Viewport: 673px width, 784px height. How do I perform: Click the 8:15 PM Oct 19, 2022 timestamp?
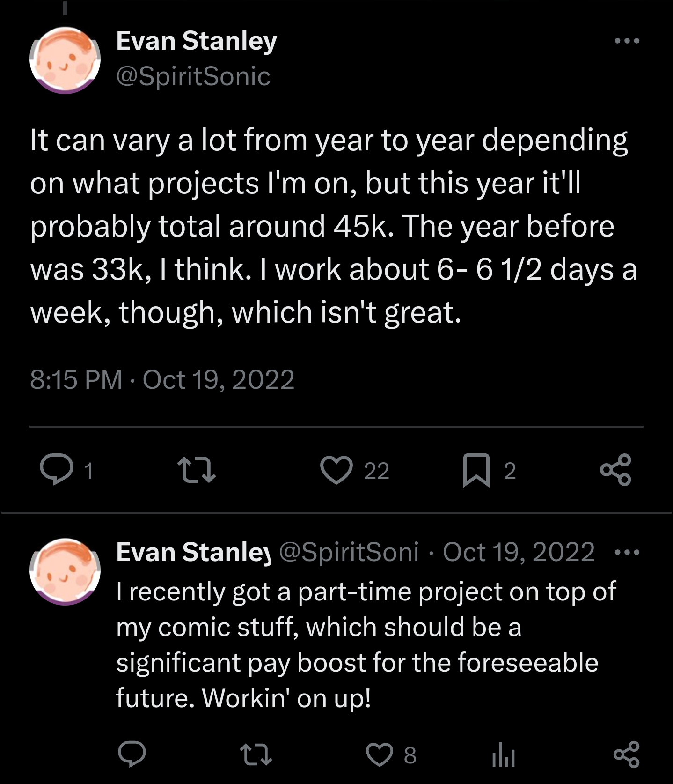click(162, 379)
